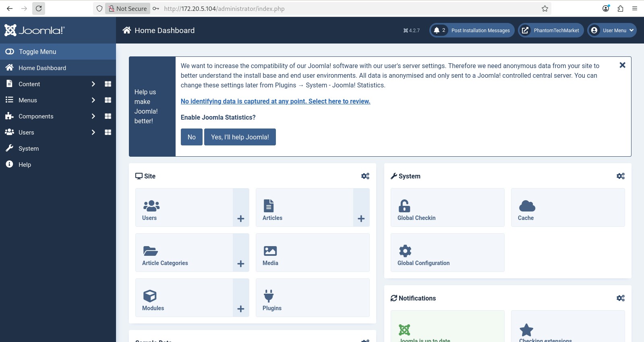Image resolution: width=644 pixels, height=342 pixels.
Task: Add a new user with plus
Action: pyautogui.click(x=241, y=207)
